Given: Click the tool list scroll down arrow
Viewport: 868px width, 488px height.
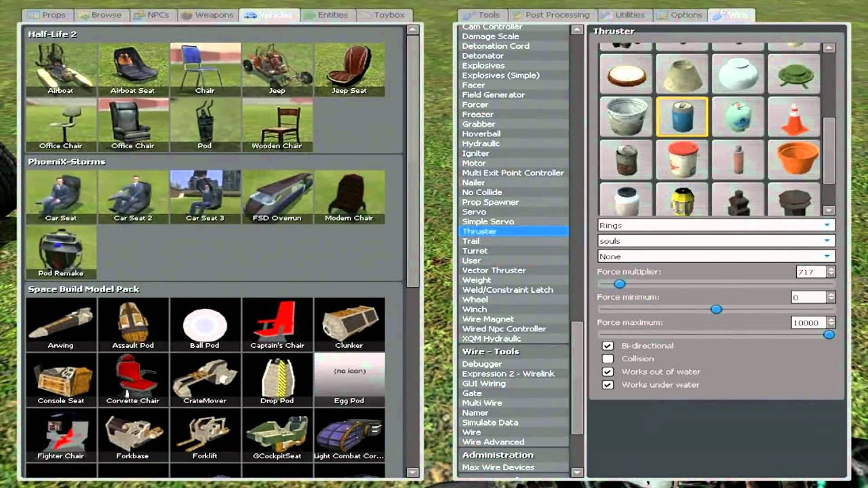Looking at the screenshot, I should coord(577,472).
